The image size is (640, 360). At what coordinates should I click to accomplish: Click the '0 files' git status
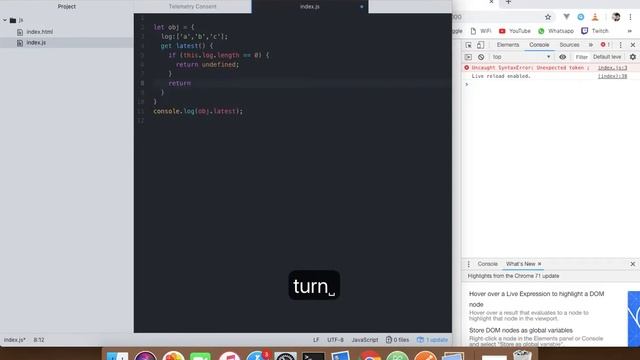pyautogui.click(x=397, y=340)
